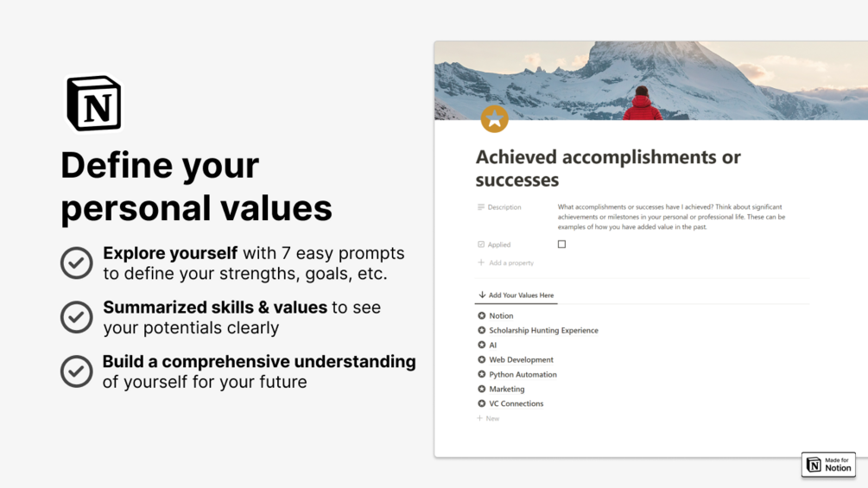The image size is (868, 488).
Task: Click the star icon beside Marketing entry
Action: (482, 389)
